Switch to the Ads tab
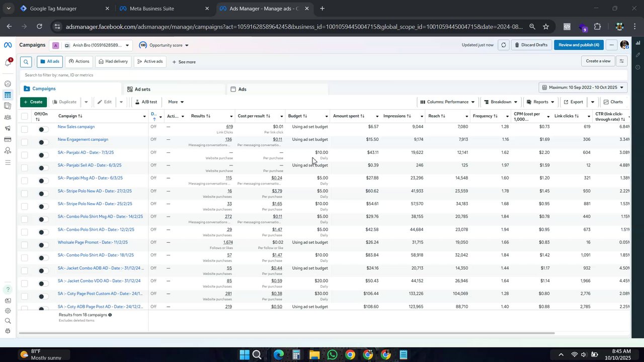The width and height of the screenshot is (644, 362). (277, 89)
